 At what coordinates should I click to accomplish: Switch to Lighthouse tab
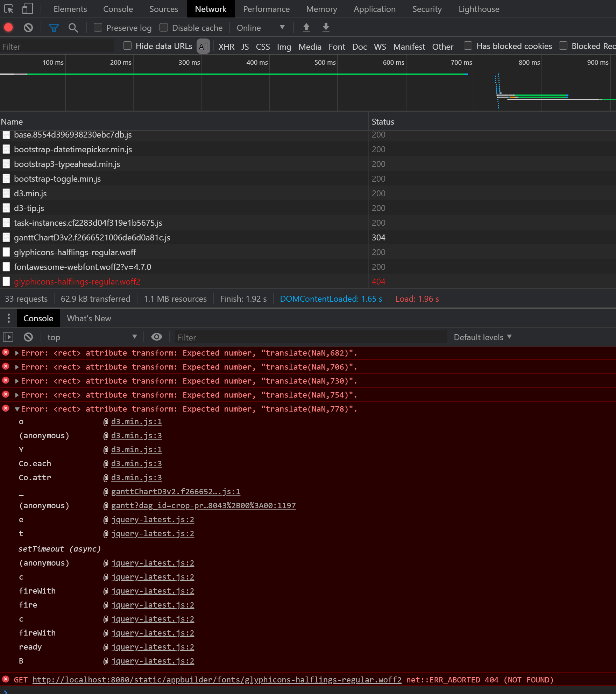[479, 9]
